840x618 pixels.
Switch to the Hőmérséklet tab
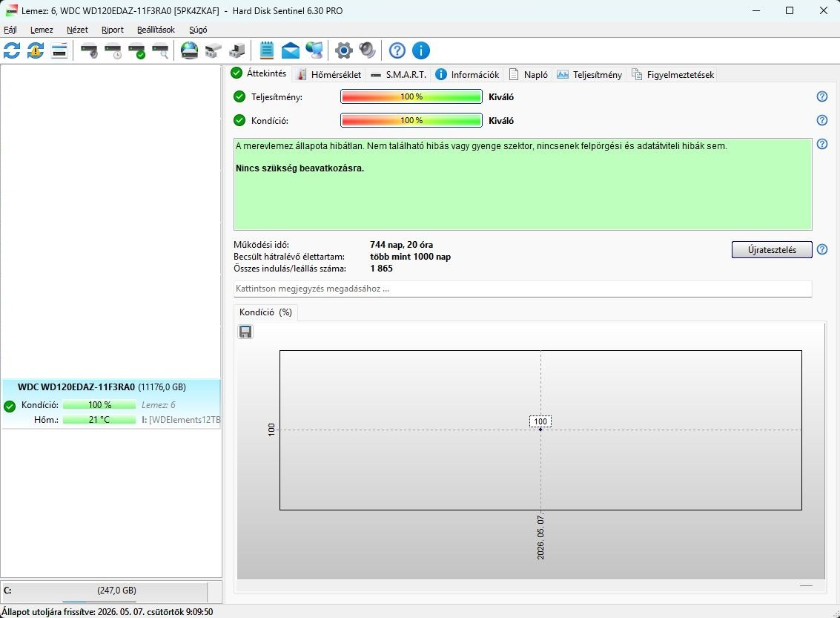tap(329, 74)
